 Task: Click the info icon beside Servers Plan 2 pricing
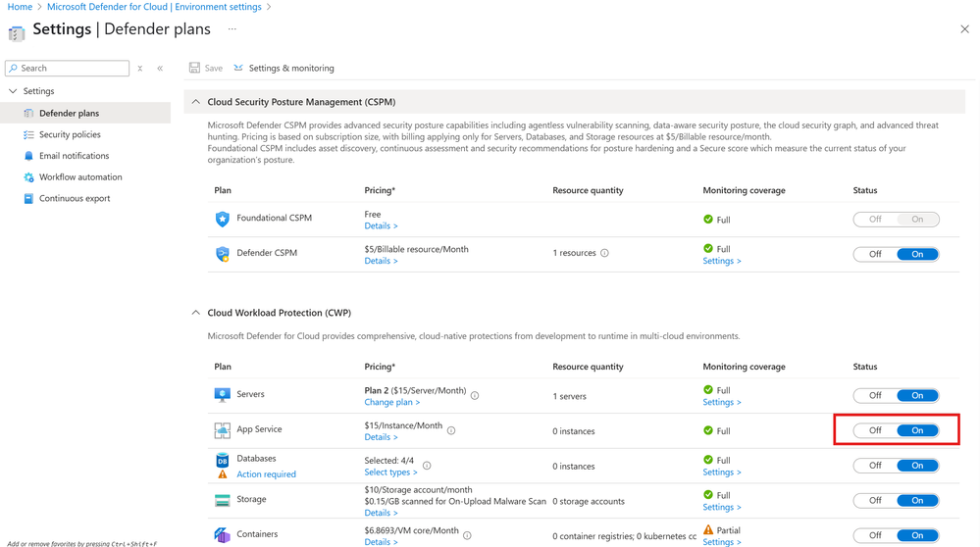475,395
